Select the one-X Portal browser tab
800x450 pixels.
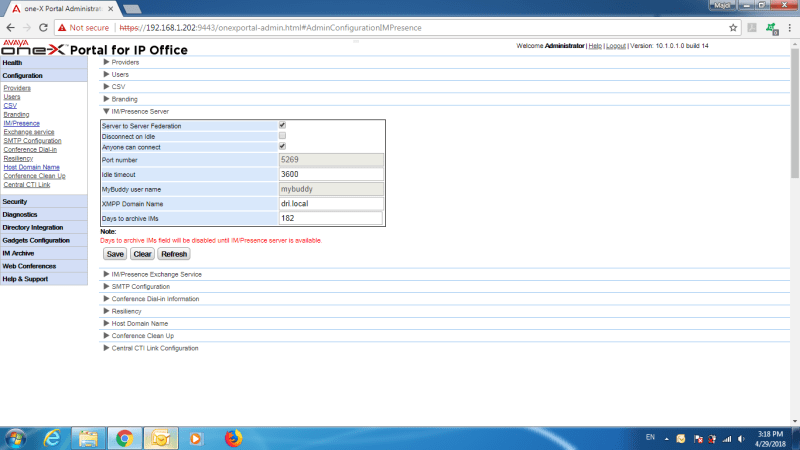(x=62, y=9)
